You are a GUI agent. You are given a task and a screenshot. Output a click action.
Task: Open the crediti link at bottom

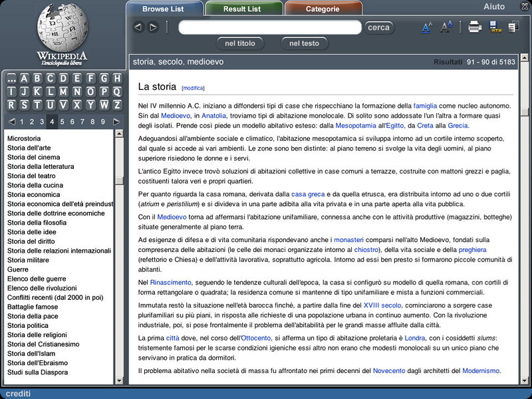click(x=17, y=392)
